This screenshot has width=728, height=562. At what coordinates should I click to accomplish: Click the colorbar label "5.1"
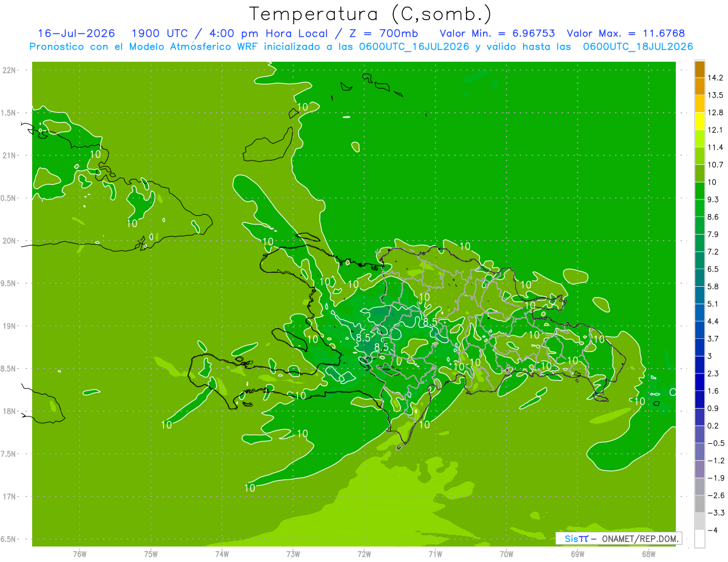point(713,304)
